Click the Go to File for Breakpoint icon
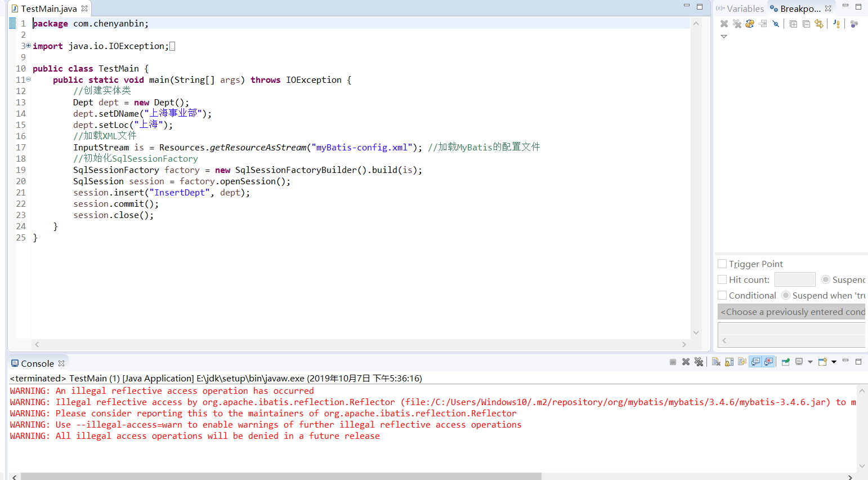Image resolution: width=868 pixels, height=480 pixels. coord(763,24)
